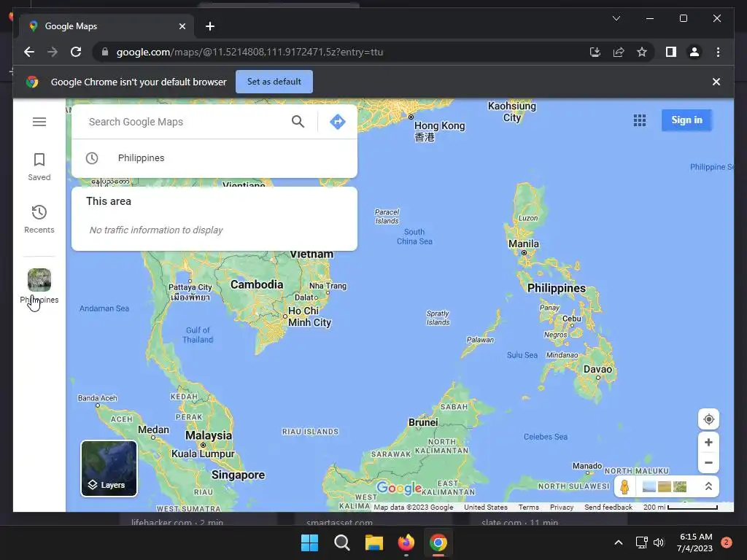This screenshot has height=560, width=747.
Task: Close the Google Maps tab
Action: pos(182,26)
